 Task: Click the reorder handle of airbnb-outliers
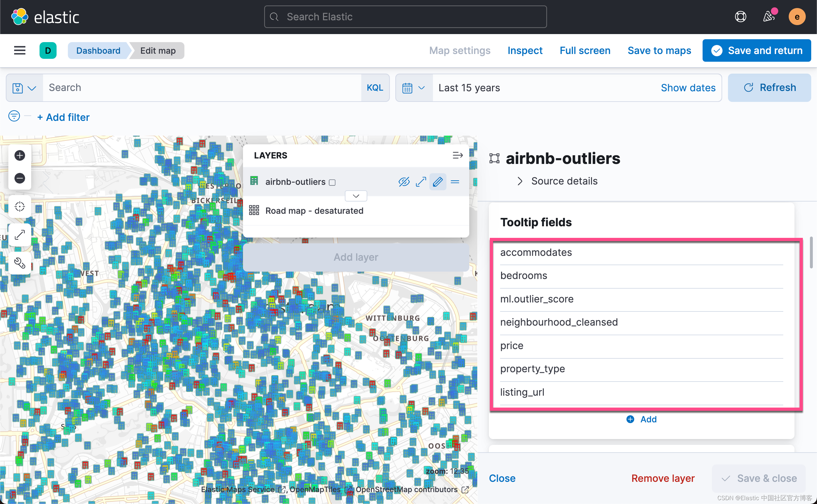coord(455,182)
